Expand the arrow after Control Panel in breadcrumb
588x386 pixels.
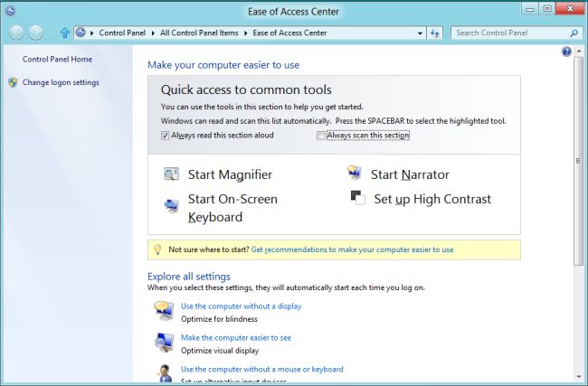coord(153,33)
